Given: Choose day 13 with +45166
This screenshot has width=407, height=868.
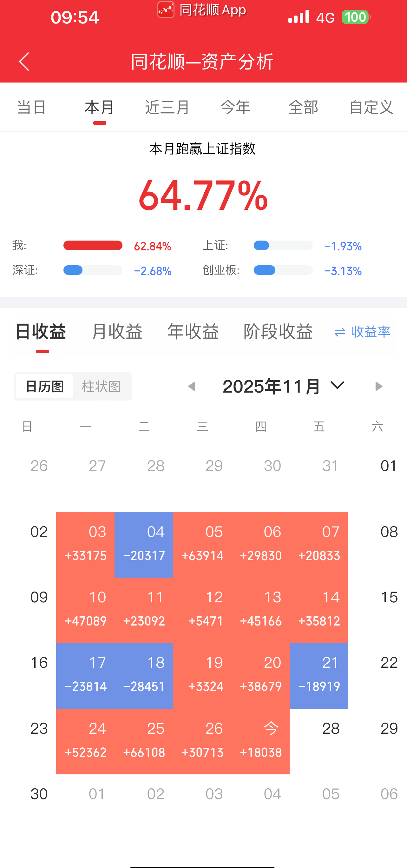Looking at the screenshot, I should pyautogui.click(x=260, y=610).
